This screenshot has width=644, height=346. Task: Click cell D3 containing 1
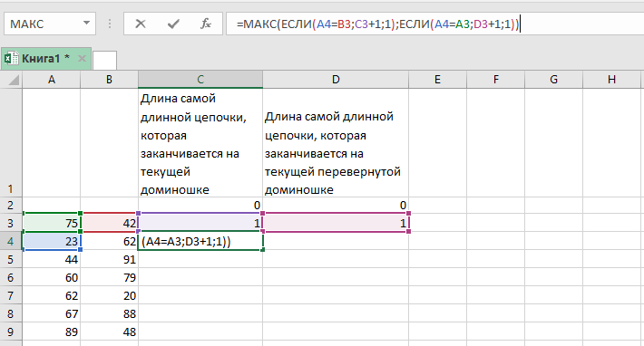pos(336,223)
